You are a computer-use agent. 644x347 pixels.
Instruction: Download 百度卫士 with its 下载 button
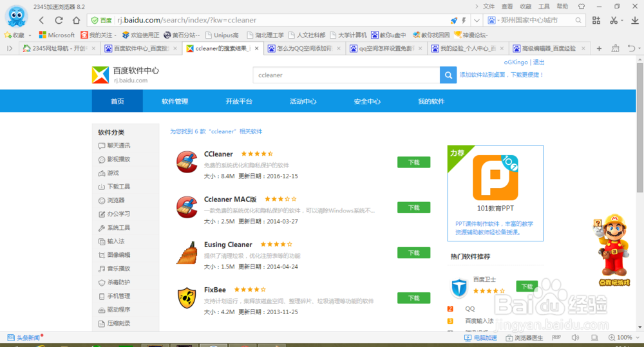(527, 286)
